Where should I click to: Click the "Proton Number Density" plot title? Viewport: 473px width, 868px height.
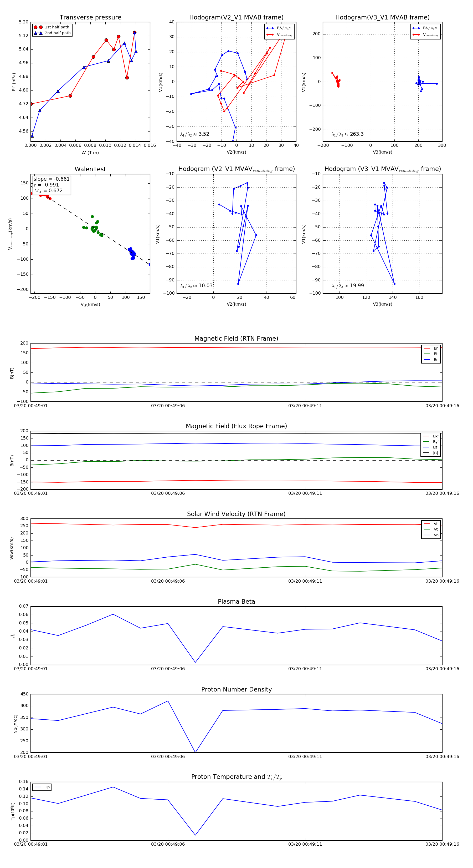236,689
